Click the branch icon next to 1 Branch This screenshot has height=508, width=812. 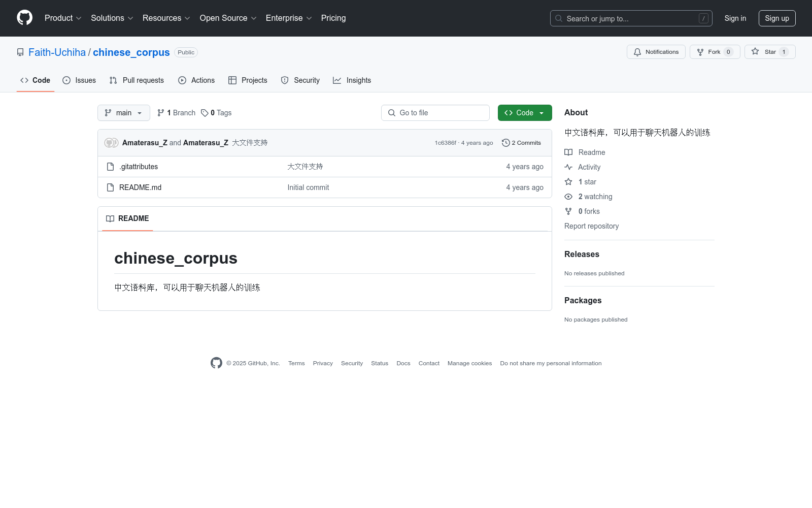(161, 113)
